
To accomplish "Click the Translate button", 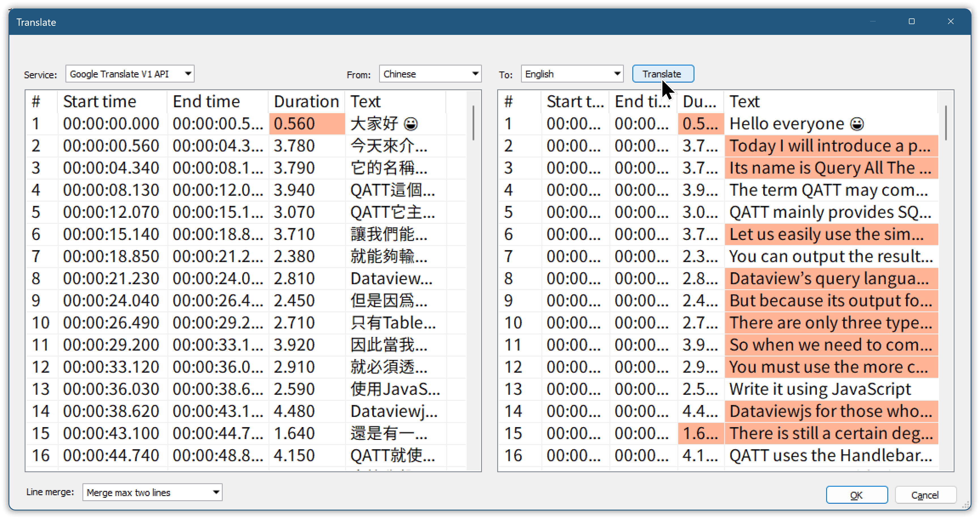I will click(662, 74).
